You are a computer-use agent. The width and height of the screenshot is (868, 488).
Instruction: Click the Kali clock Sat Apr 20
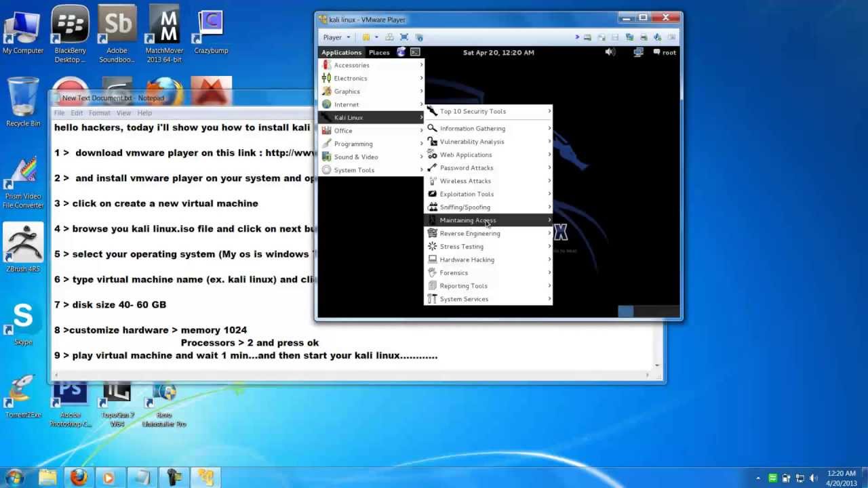498,52
